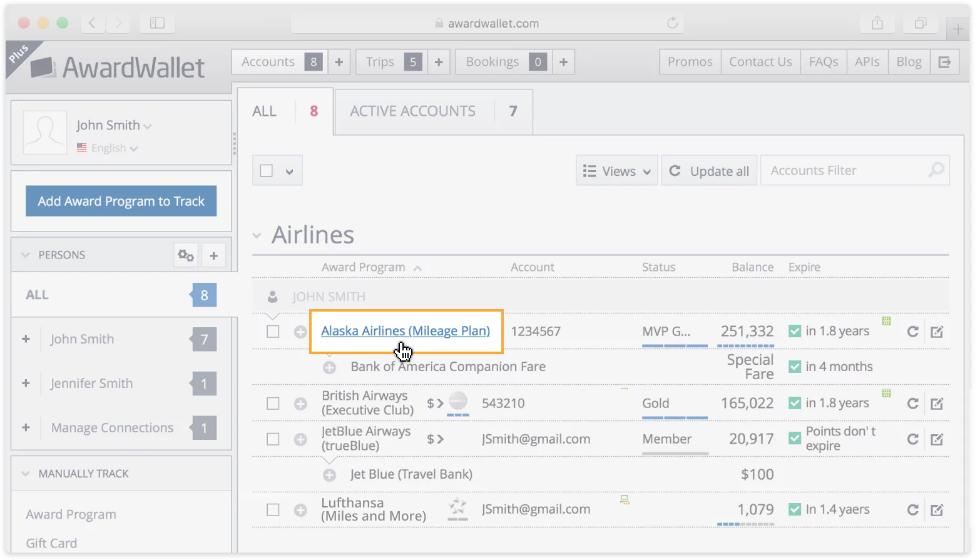975x560 pixels.
Task: Reload page in browser toolbar
Action: coord(672,23)
